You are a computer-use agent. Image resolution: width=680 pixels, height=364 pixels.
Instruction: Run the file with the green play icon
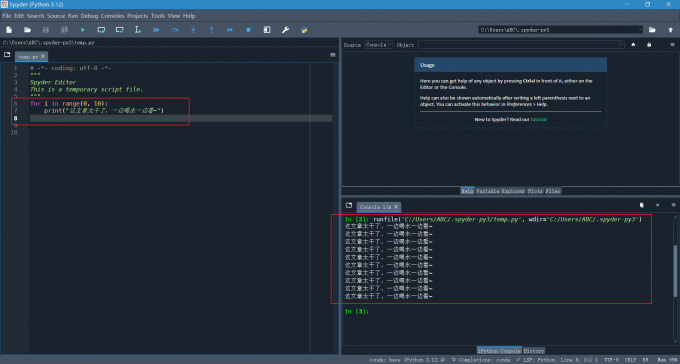coord(82,30)
